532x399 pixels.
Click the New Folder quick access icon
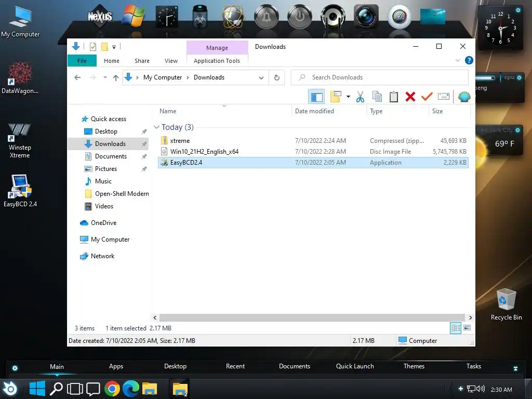tap(105, 46)
